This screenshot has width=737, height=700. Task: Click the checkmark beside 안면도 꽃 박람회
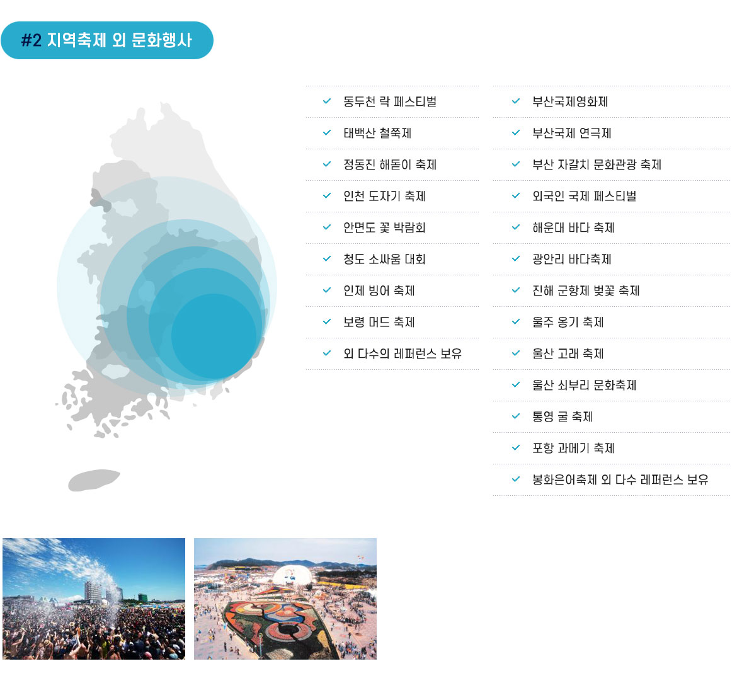tap(327, 227)
